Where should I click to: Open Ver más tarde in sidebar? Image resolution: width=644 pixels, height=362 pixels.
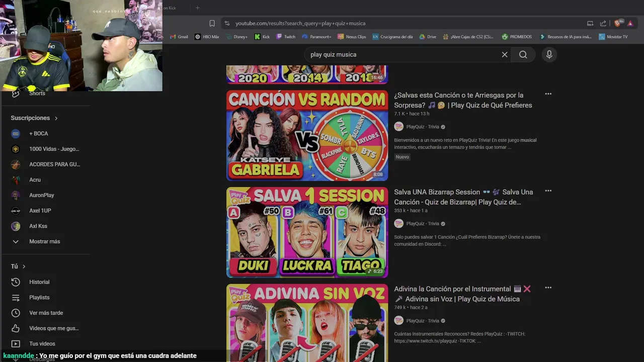[x=45, y=313]
